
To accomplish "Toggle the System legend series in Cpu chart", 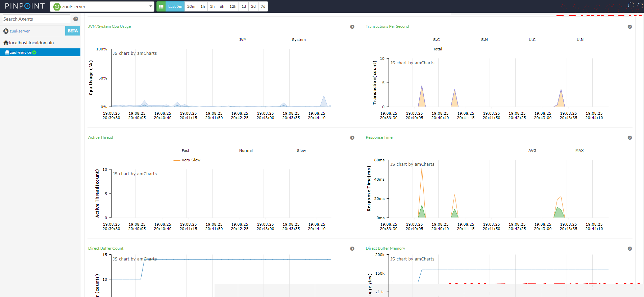I will (295, 40).
